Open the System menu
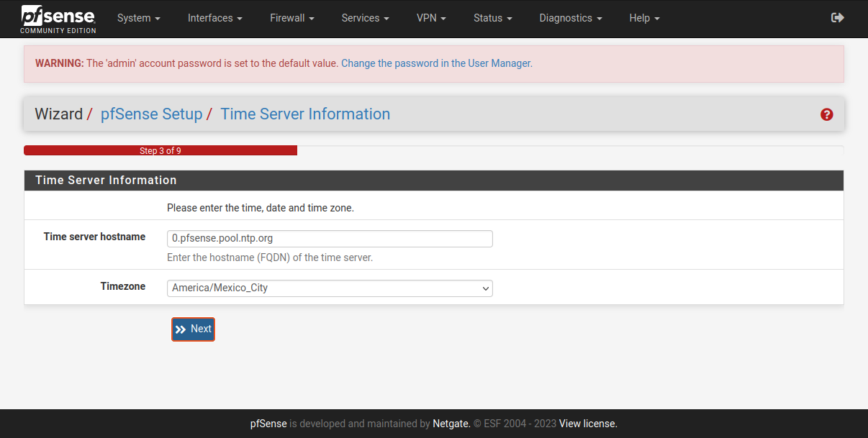Screen dimensions: 868x438 pyautogui.click(x=138, y=18)
